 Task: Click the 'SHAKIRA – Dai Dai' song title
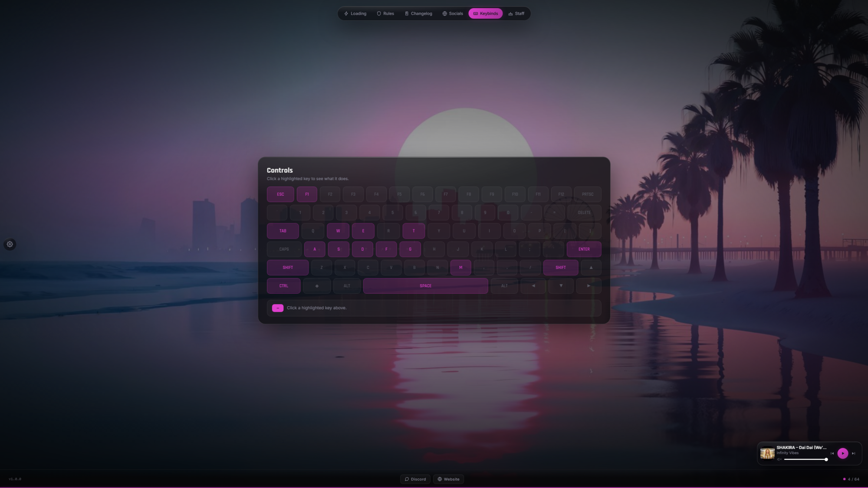[802, 447]
